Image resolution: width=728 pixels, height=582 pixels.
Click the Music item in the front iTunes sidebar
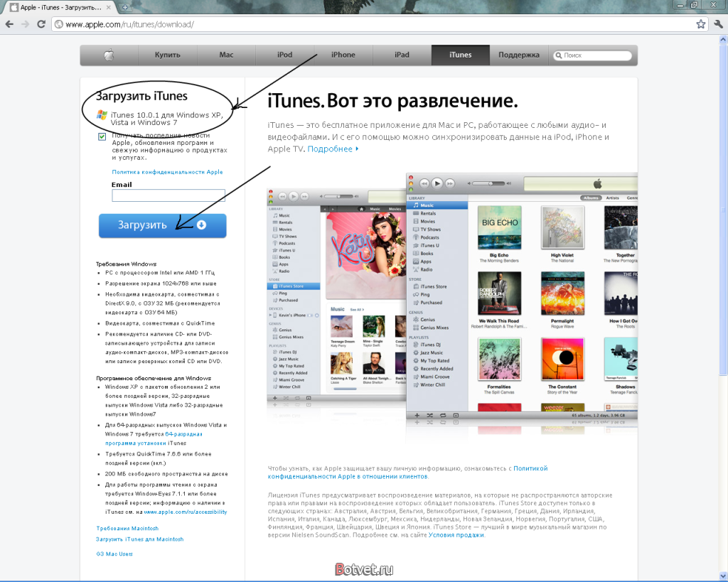(437, 205)
